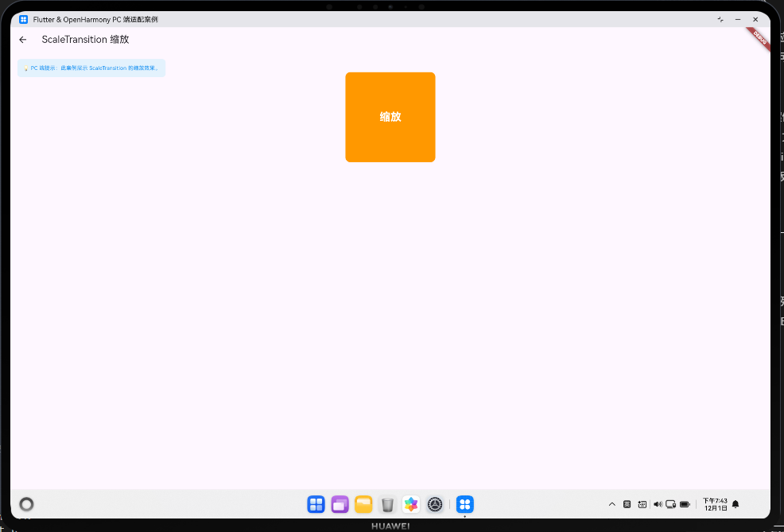This screenshot has width=784, height=532.
Task: Open the colorful gallery app in the dock
Action: (x=411, y=504)
